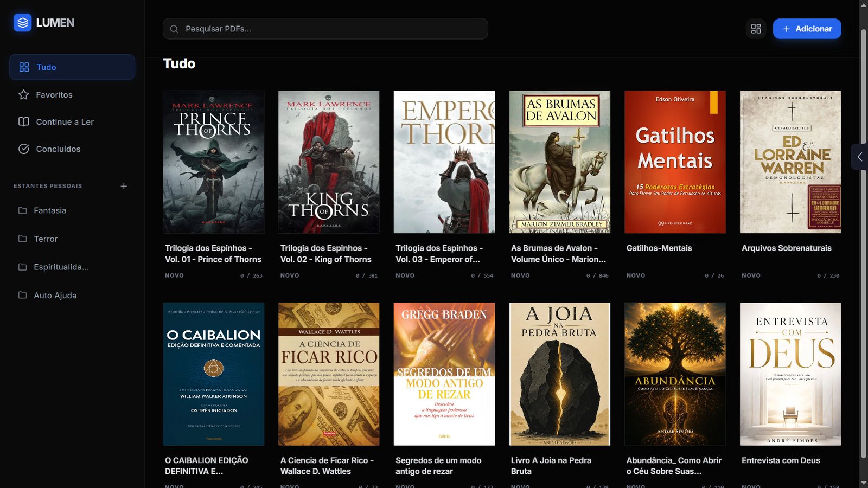Click the star icon next to Favoritos
Screen dimensions: 868x488
point(24,95)
